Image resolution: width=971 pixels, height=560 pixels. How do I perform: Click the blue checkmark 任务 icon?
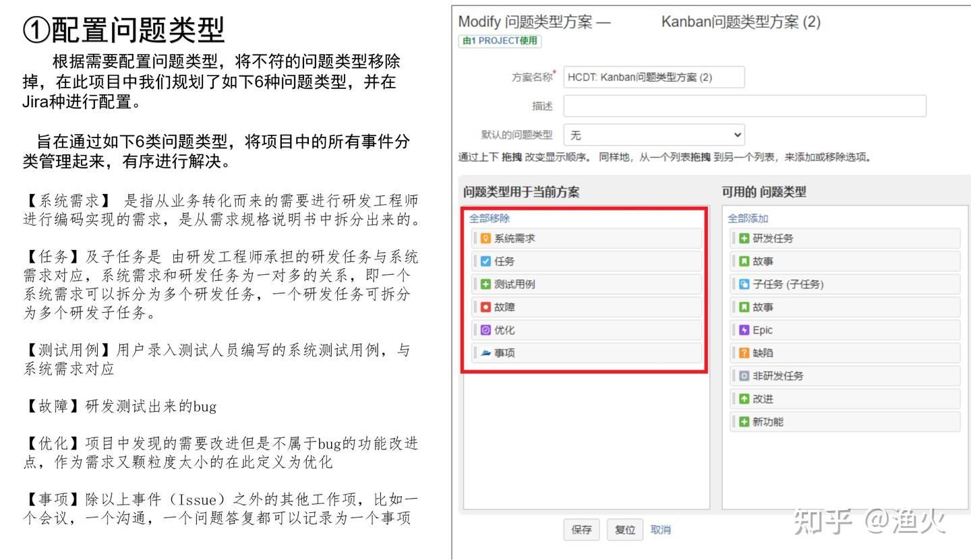coord(486,261)
